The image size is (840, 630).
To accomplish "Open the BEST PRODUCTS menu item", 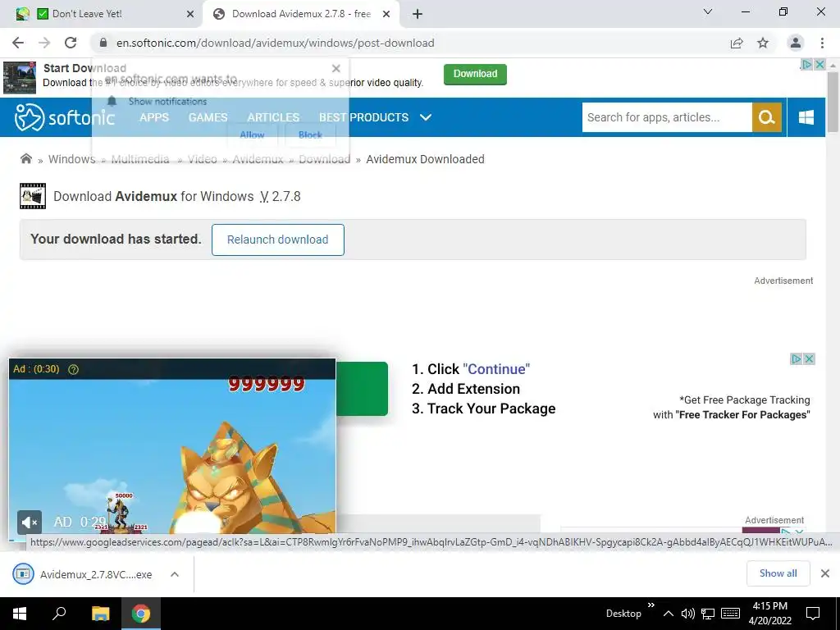I will [363, 117].
